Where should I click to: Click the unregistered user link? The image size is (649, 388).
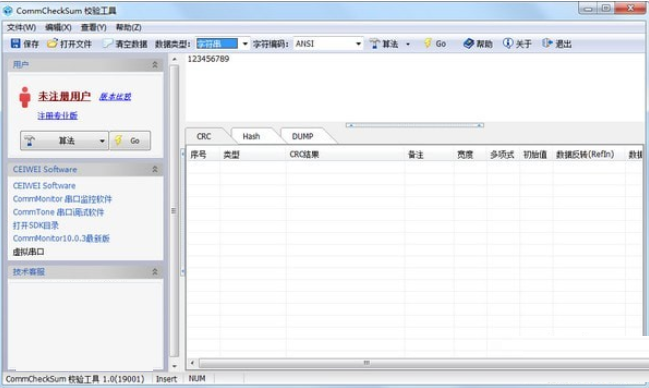click(x=64, y=96)
